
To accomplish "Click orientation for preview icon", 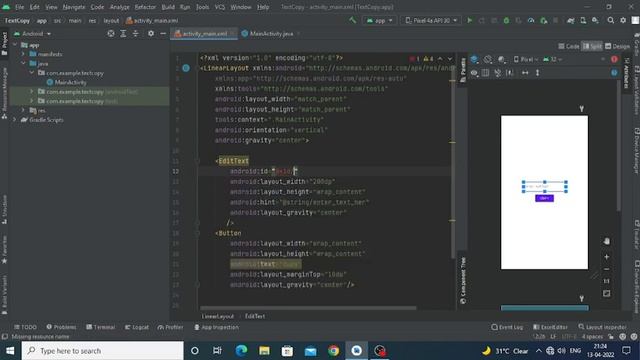I will pos(488,60).
